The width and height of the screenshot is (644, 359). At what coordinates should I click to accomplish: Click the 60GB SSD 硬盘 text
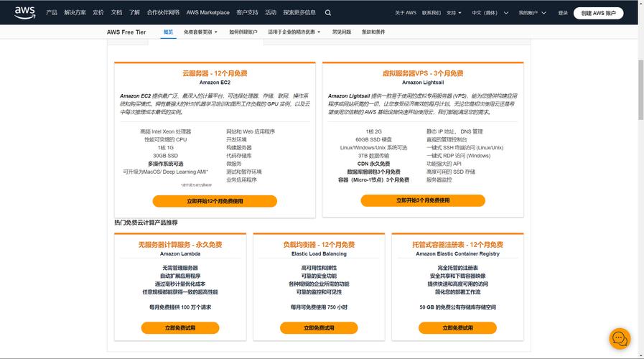coord(374,140)
